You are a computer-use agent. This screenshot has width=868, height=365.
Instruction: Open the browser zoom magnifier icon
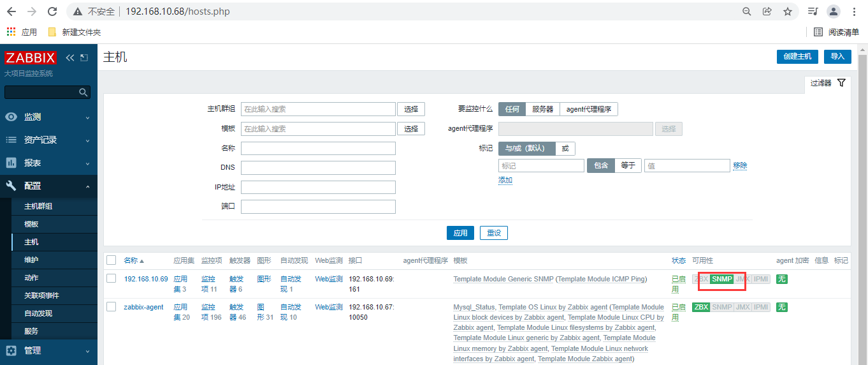(747, 11)
